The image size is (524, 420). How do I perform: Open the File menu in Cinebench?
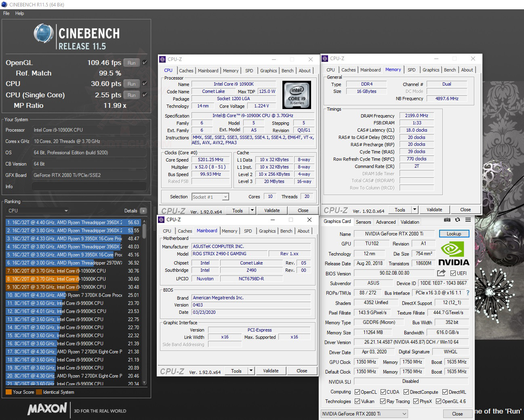pyautogui.click(x=6, y=13)
